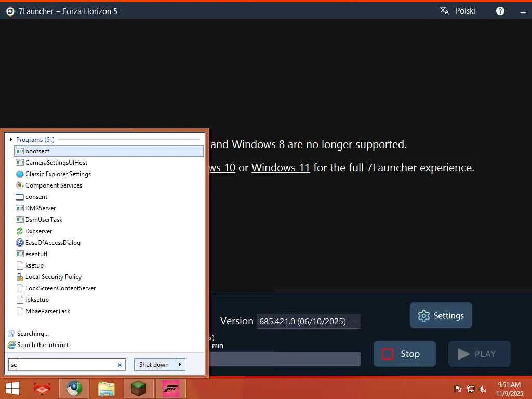
Task: Click the Classic Explorer shell icon
Action: tap(20, 174)
